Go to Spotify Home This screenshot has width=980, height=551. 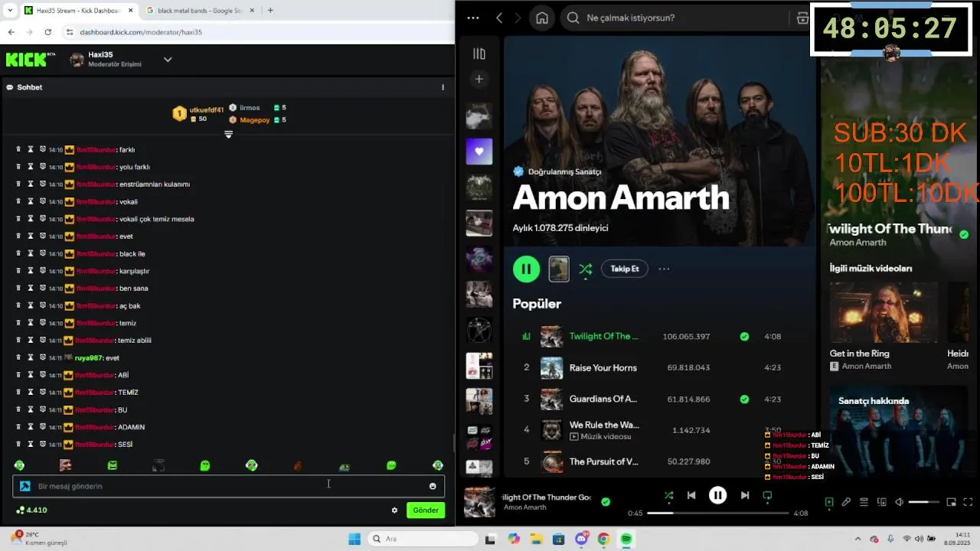tap(542, 18)
